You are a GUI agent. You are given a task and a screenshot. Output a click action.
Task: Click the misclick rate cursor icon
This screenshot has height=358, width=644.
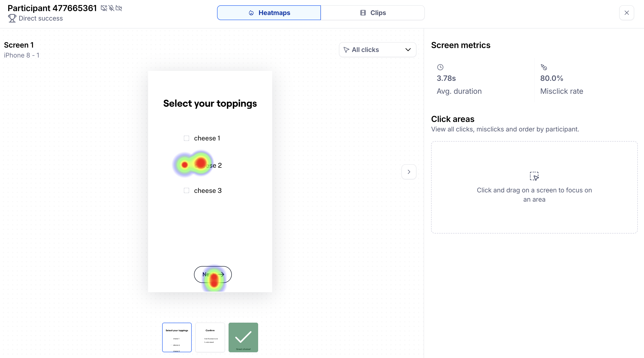(x=544, y=67)
